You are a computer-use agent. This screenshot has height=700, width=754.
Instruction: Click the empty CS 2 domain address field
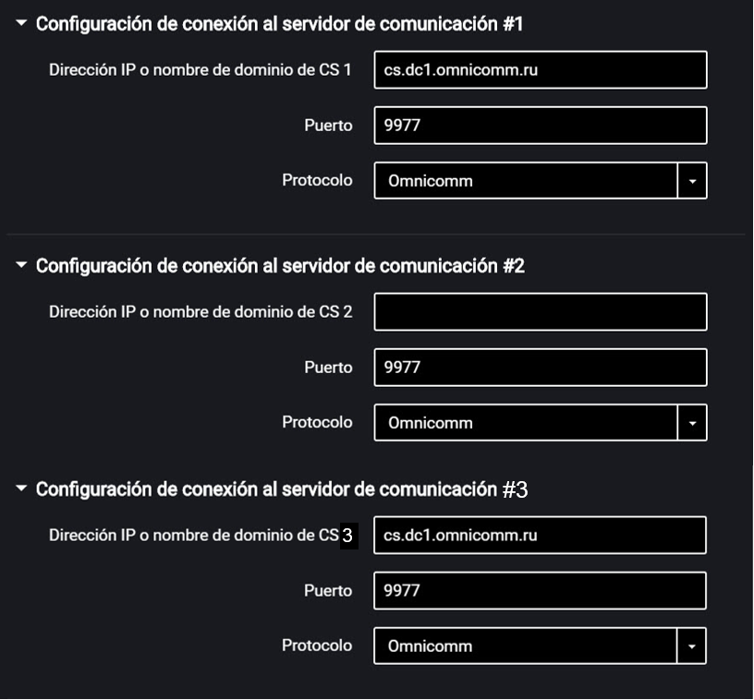click(x=540, y=311)
